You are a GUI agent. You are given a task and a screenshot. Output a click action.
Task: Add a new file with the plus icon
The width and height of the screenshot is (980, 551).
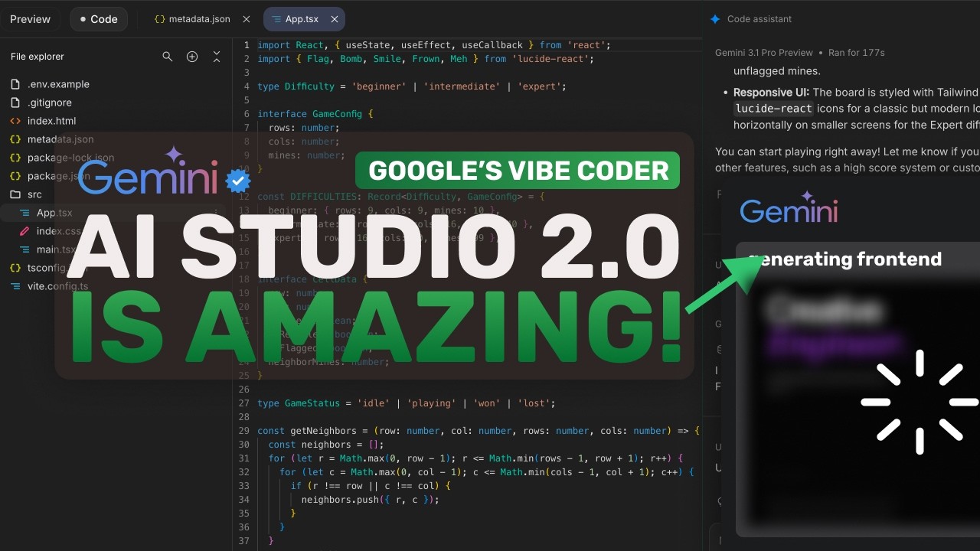coord(192,57)
